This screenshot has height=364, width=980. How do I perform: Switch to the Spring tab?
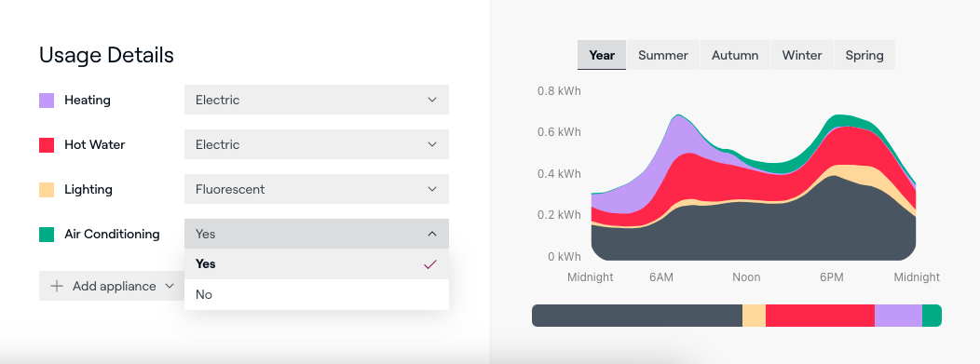(864, 55)
